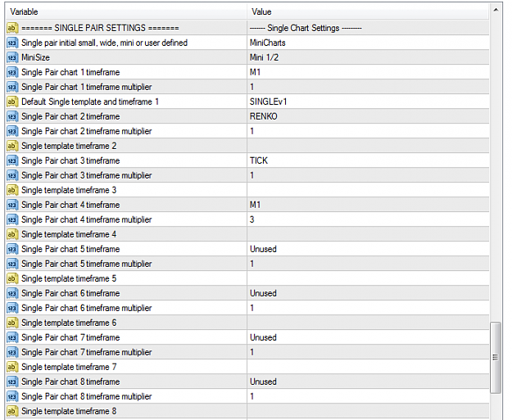The width and height of the screenshot is (512, 420).
Task: Edit the chart 8 timeframe multiplier value
Action: pos(368,396)
